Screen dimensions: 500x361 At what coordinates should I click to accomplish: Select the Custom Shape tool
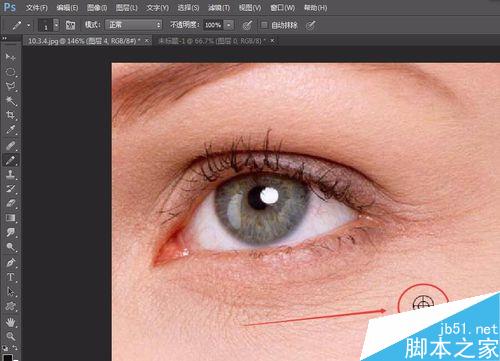coord(10,306)
